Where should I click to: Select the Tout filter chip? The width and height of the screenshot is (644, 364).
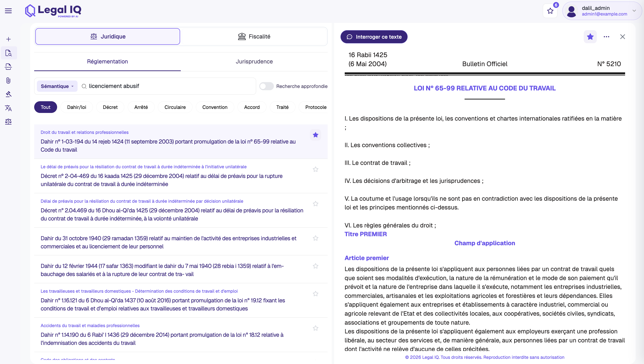45,107
